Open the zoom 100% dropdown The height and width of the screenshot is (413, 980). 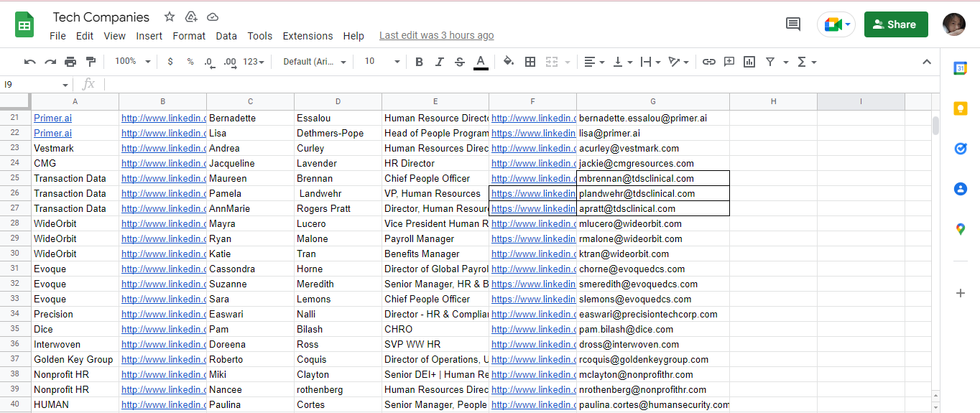tap(133, 62)
